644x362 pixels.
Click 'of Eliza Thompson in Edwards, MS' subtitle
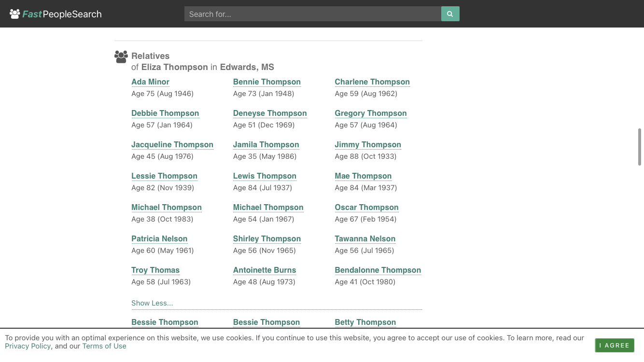[203, 67]
